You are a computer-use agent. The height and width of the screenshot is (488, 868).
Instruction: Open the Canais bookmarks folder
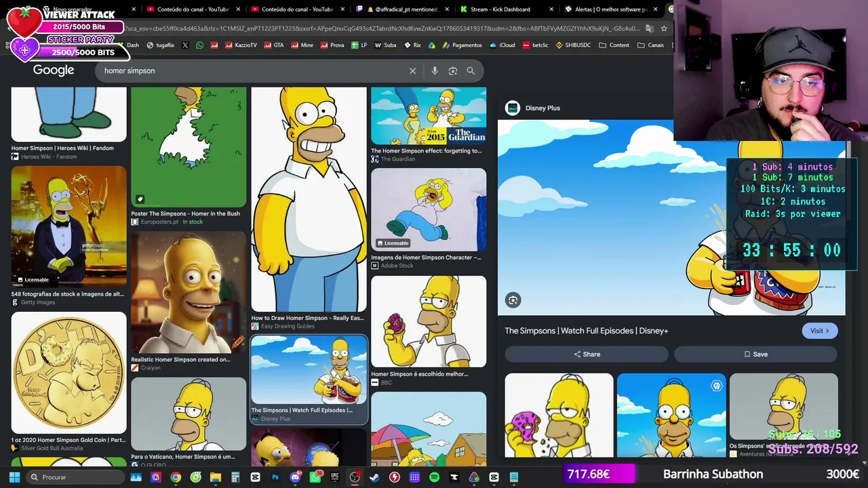(x=650, y=45)
